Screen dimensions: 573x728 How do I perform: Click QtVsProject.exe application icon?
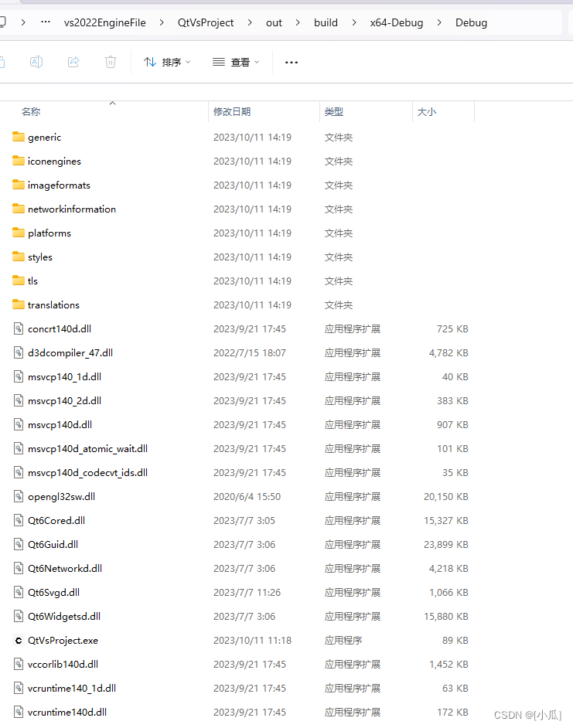(x=19, y=640)
